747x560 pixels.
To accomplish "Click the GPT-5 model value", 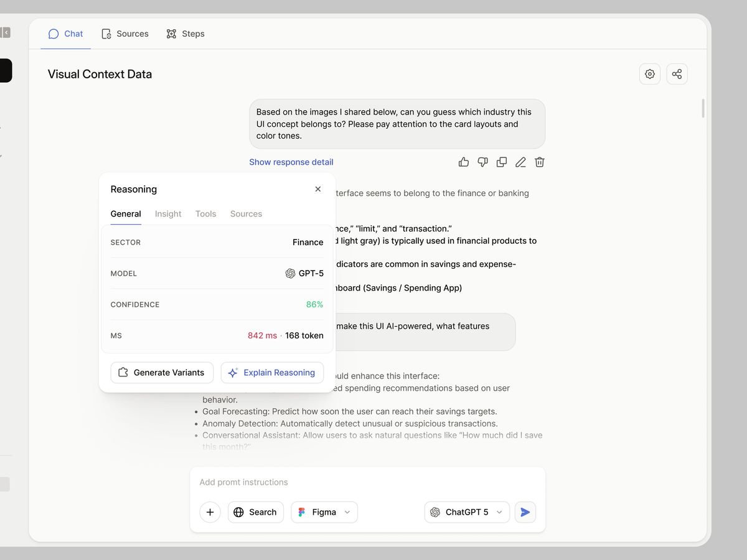I will click(x=304, y=273).
